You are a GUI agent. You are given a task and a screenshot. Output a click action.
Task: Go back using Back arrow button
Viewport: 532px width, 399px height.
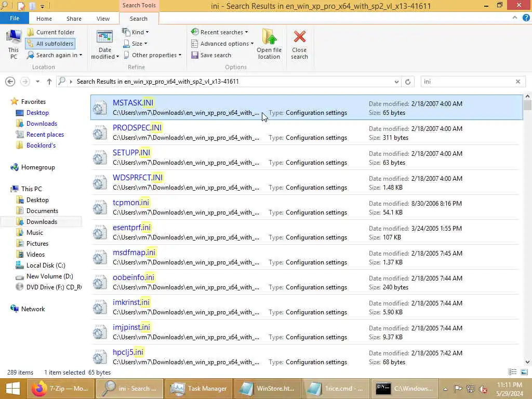pyautogui.click(x=10, y=82)
